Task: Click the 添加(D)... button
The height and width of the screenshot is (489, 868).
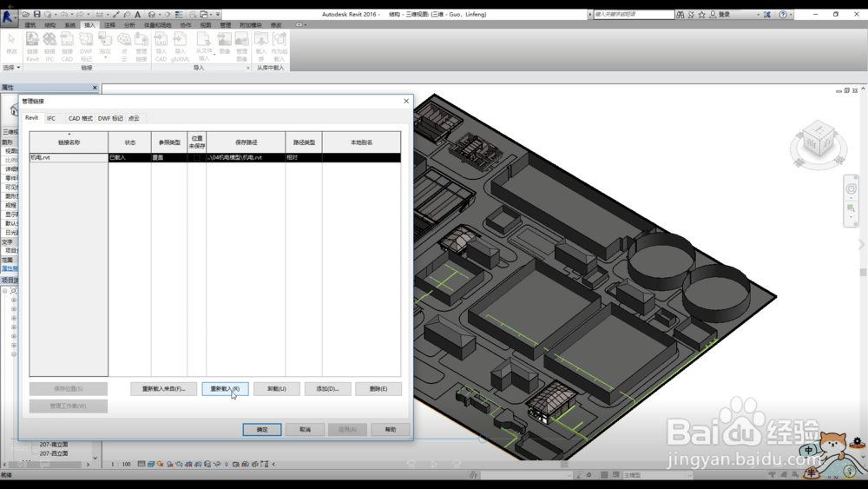Action: coord(328,389)
